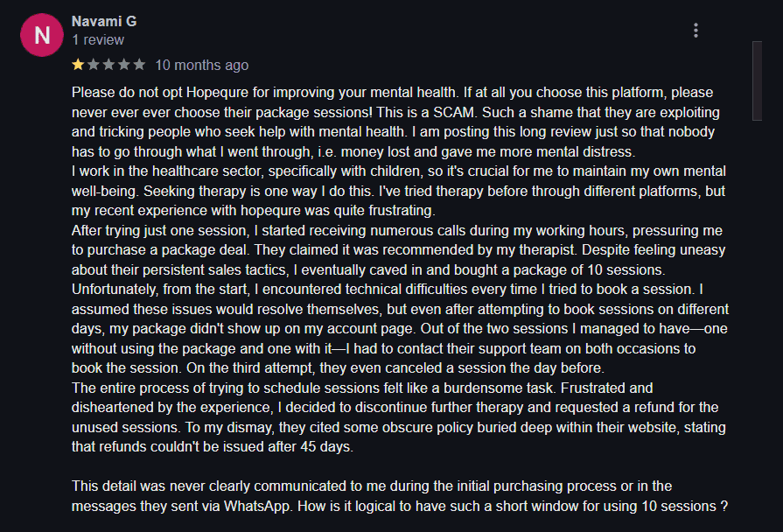Open the three-dot options menu on the review
The width and height of the screenshot is (783, 532).
(x=696, y=31)
